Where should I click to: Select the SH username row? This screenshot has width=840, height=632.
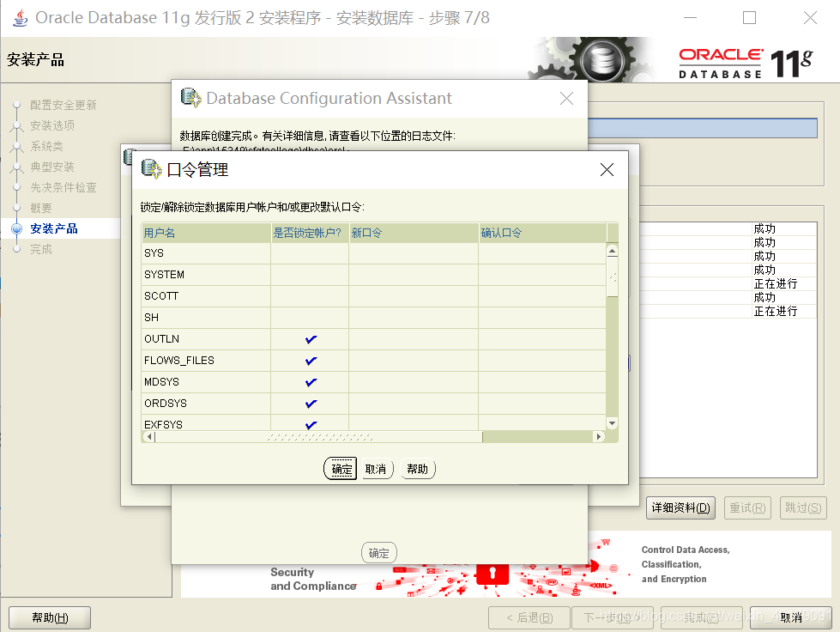tap(206, 318)
